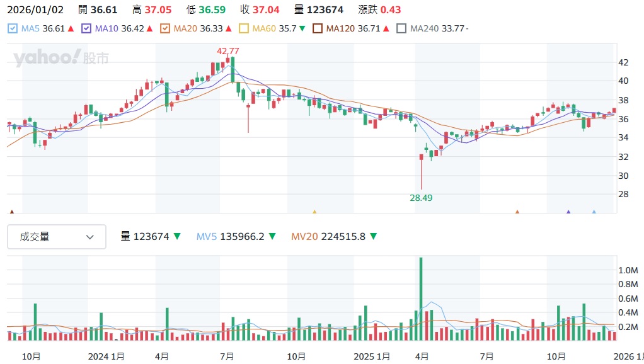Click the orange event marker triangle
Viewport: 644px width, 364px height.
coord(517,213)
